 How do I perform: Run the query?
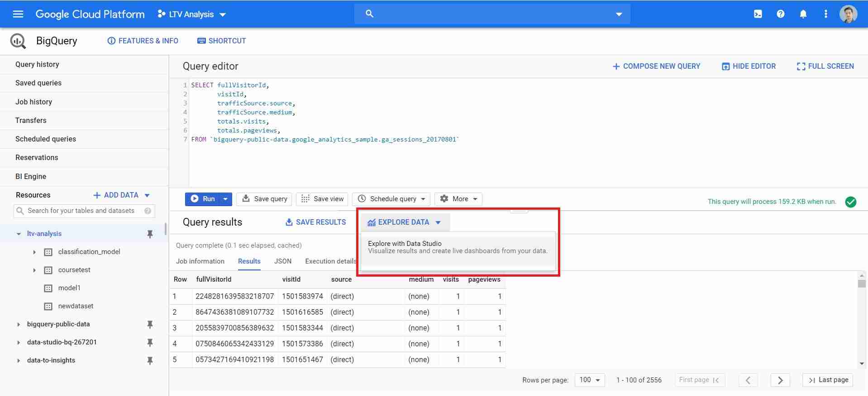coord(202,199)
